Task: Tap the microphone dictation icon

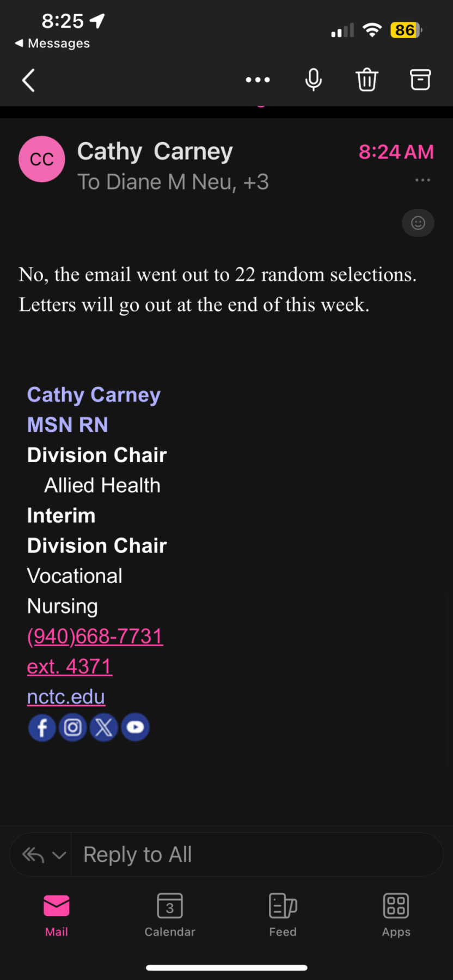Action: [x=313, y=80]
